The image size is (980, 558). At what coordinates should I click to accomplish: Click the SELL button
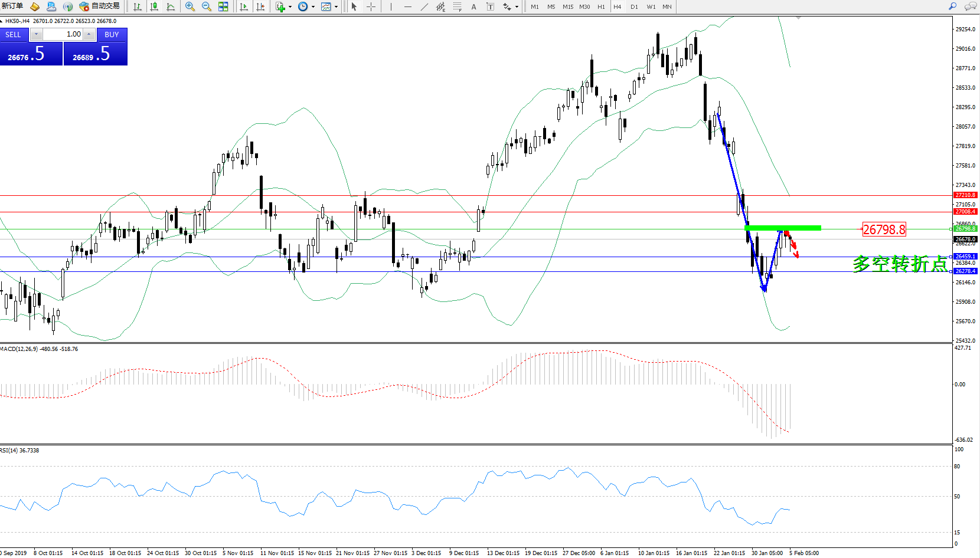(x=14, y=35)
